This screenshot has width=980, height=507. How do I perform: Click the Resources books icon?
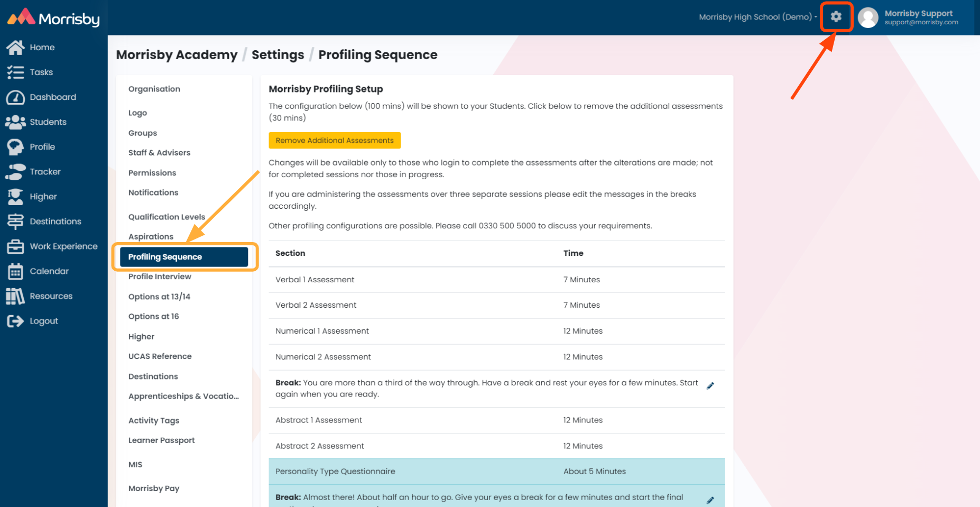coord(15,296)
